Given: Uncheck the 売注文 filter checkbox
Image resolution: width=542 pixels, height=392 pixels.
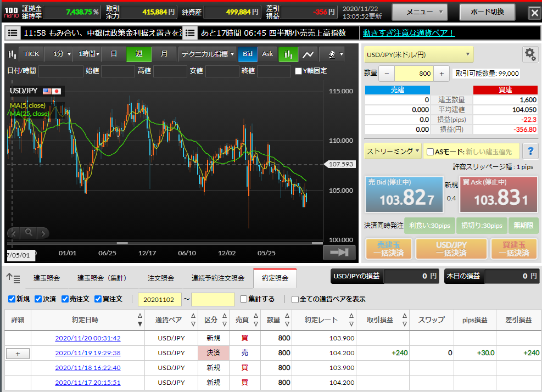Looking at the screenshot, I should click(x=65, y=299).
